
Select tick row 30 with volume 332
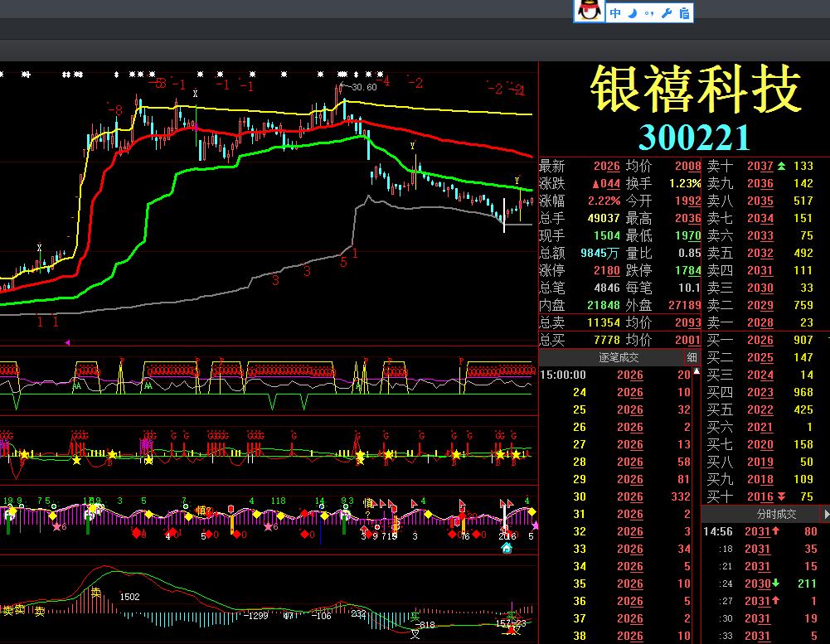click(x=615, y=497)
